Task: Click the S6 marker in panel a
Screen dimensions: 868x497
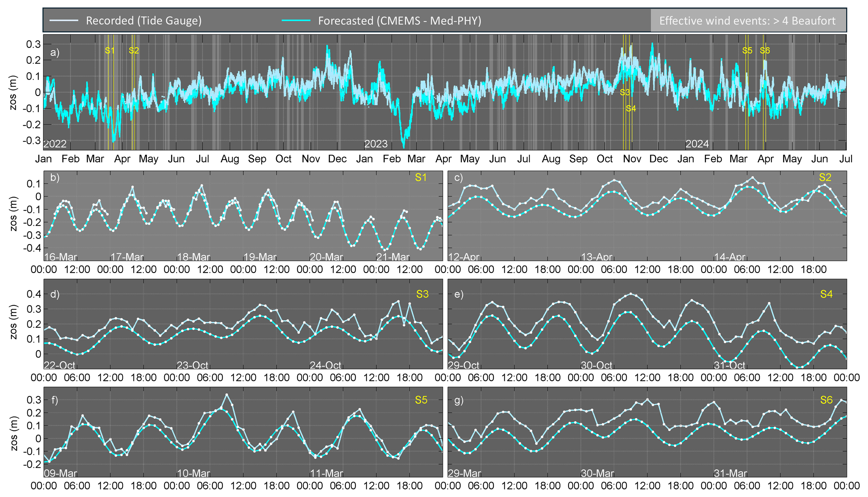Action: click(765, 51)
